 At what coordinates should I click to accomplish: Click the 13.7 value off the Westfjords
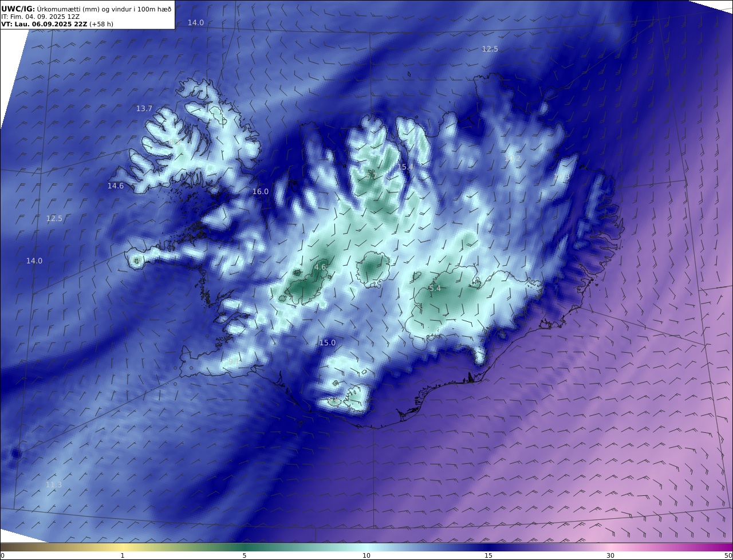pyautogui.click(x=144, y=108)
